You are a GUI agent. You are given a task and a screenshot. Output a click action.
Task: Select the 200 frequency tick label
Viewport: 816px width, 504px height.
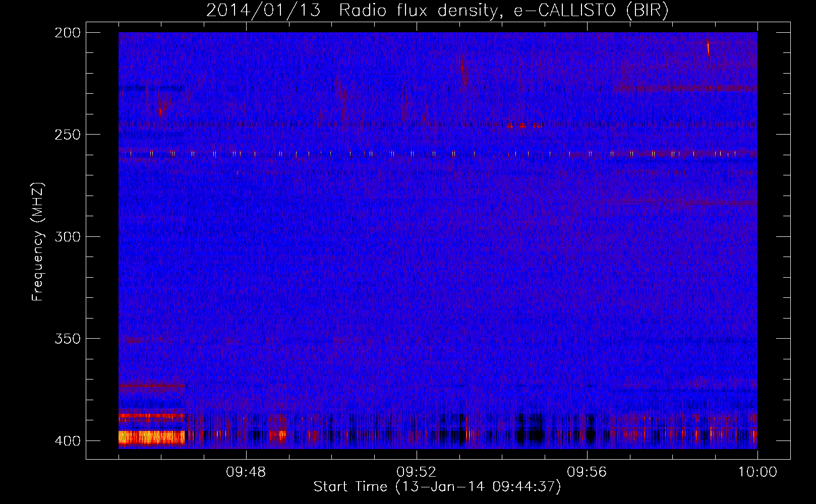click(68, 33)
